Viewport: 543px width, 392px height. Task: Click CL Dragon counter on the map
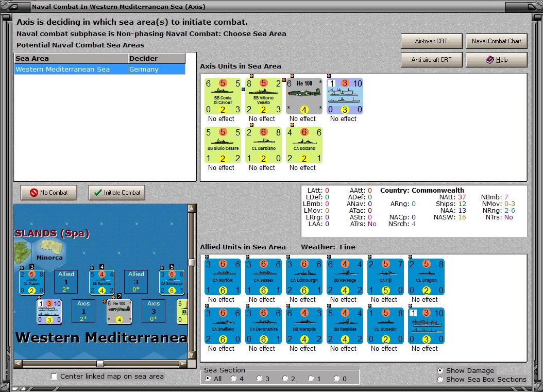coord(32,282)
